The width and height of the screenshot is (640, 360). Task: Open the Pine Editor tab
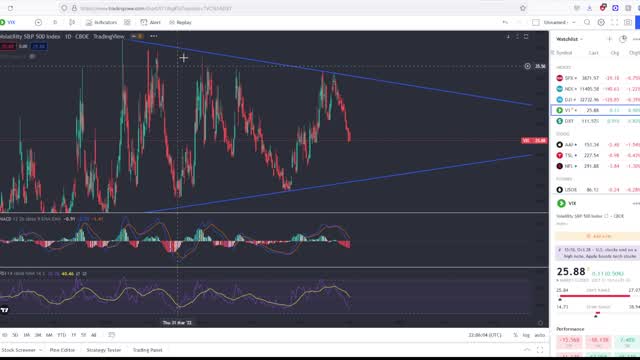(62, 350)
